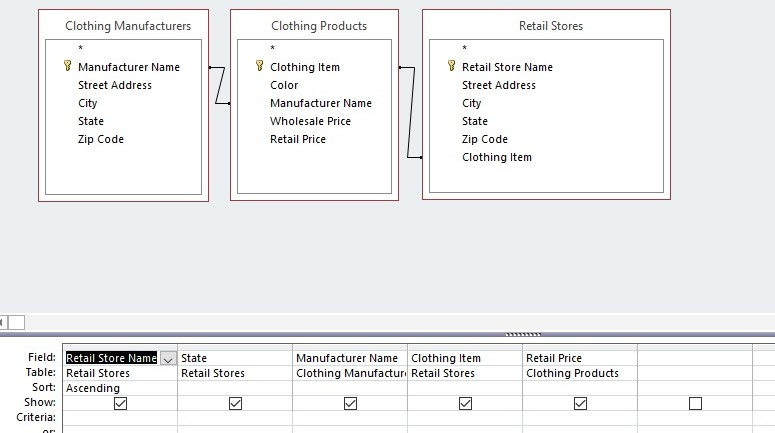Click the asterisk in Retail Stores table

[x=464, y=49]
